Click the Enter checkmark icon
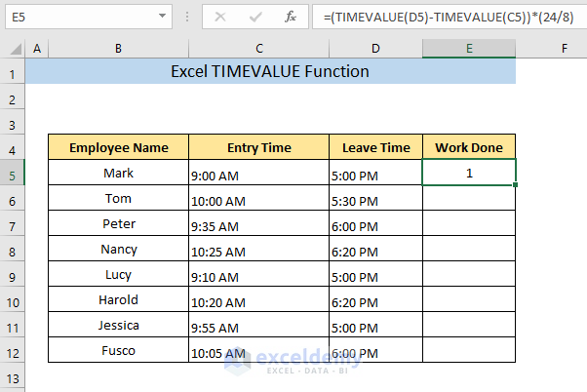 coord(254,18)
